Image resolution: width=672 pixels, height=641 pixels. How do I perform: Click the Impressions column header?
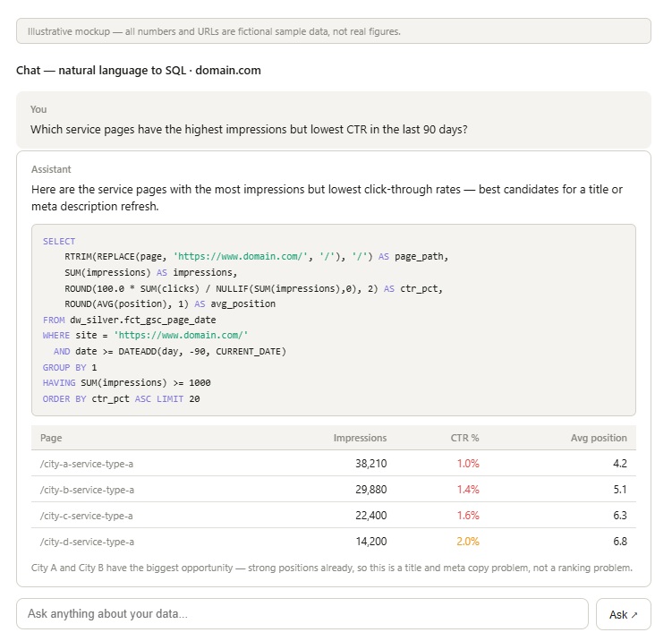[360, 438]
